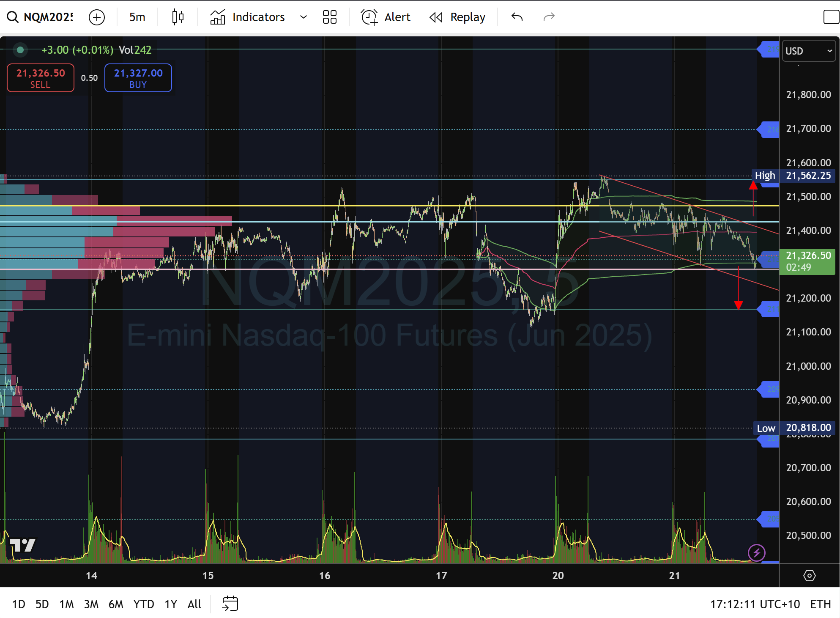Select the 6M date range
Image resolution: width=840 pixels, height=618 pixels.
tap(116, 604)
